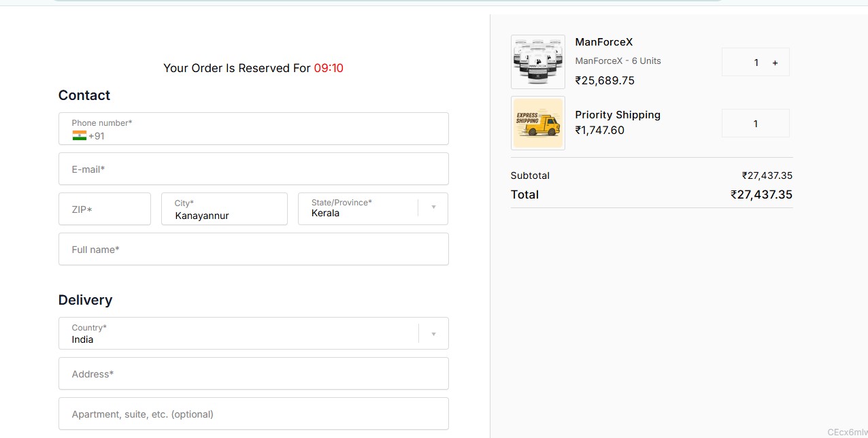Click the India flag country code icon
Image resolution: width=868 pixels, height=438 pixels.
[80, 135]
